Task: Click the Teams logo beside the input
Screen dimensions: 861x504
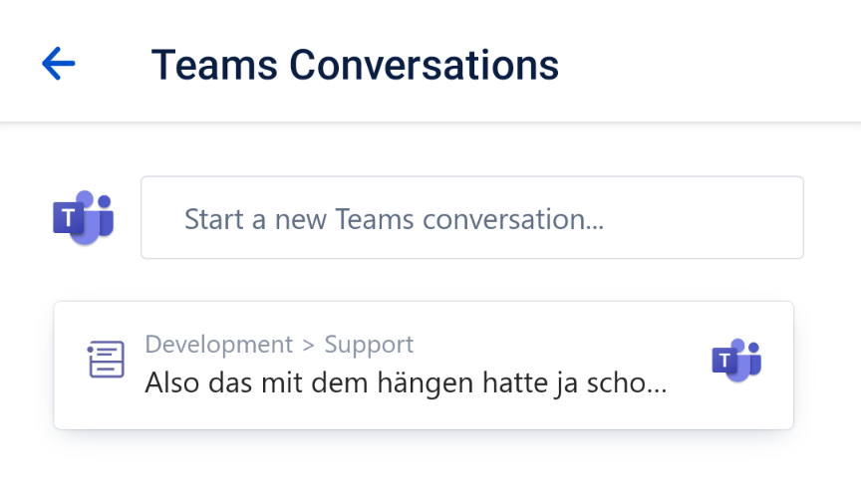Action: 83,217
